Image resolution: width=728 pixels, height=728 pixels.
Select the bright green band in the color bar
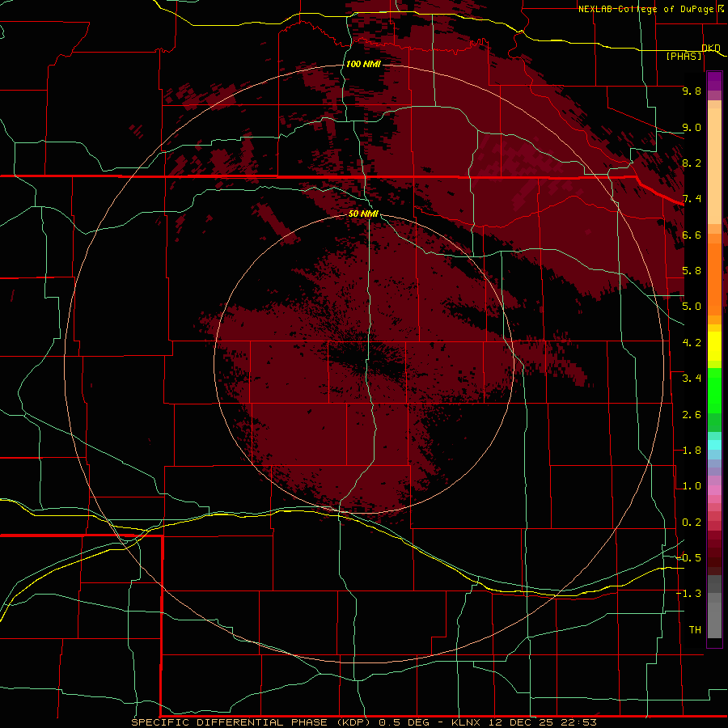(714, 389)
